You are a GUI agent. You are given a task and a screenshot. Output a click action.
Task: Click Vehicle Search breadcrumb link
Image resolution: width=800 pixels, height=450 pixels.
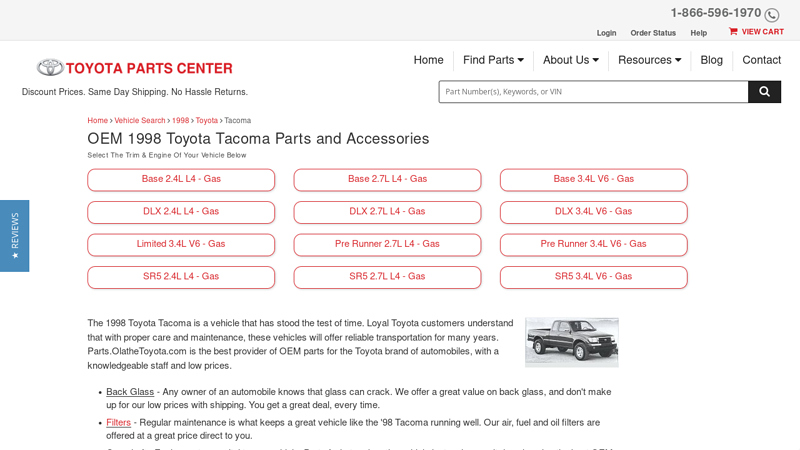click(x=140, y=120)
